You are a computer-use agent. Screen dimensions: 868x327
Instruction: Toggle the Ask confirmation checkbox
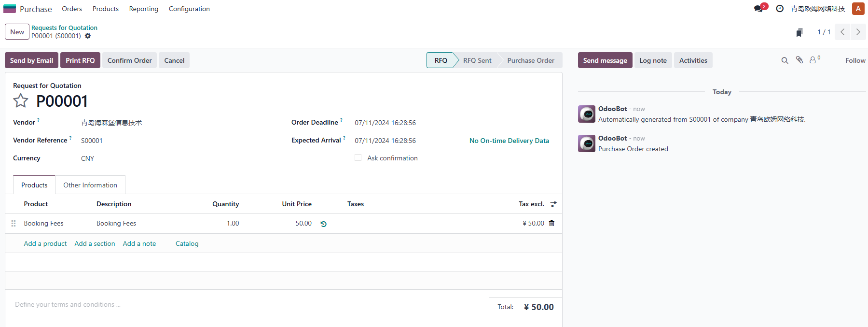358,157
